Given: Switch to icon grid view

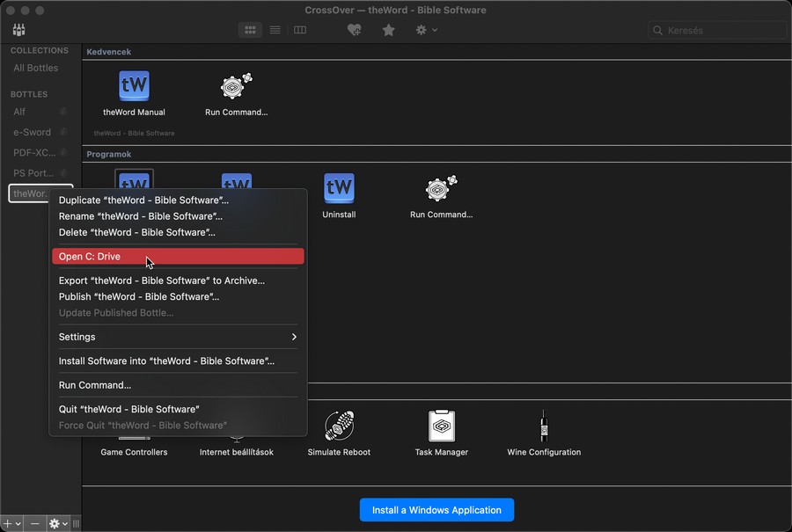Looking at the screenshot, I should [x=250, y=30].
